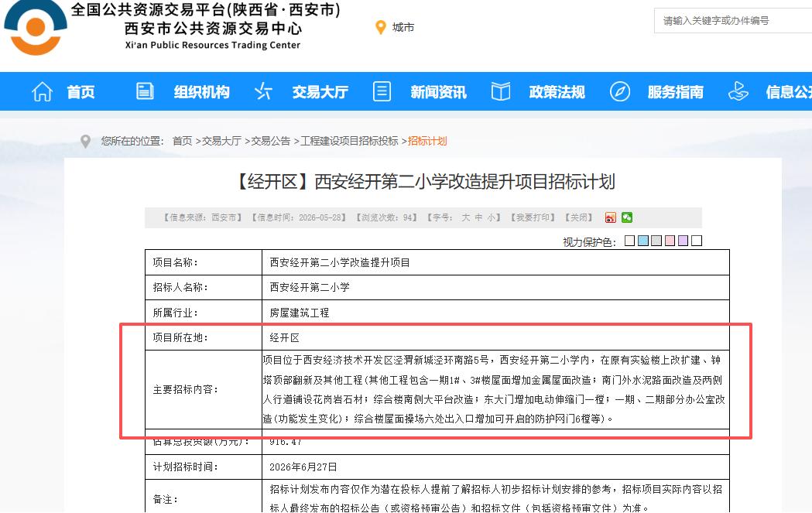Click the open book icon beside 政策法规
Screen dimensions: 812x513
(x=501, y=91)
